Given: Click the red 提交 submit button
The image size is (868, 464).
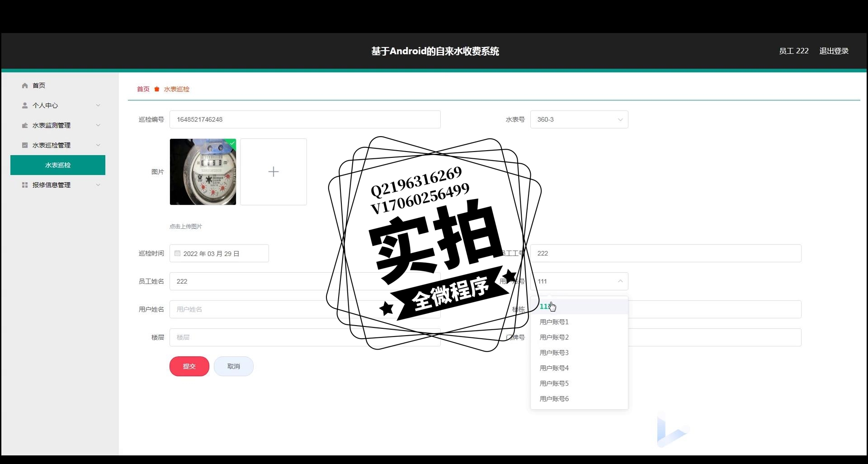Looking at the screenshot, I should click(x=189, y=366).
